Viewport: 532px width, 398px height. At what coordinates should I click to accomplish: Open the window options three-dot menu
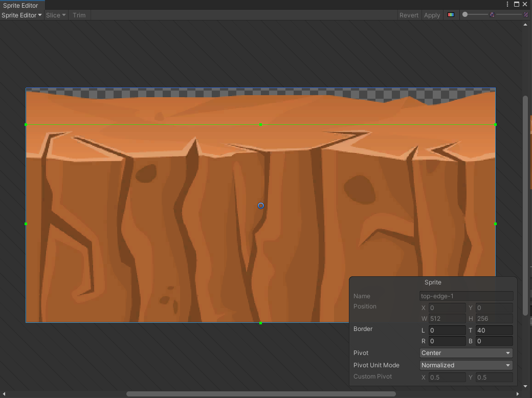pos(507,4)
